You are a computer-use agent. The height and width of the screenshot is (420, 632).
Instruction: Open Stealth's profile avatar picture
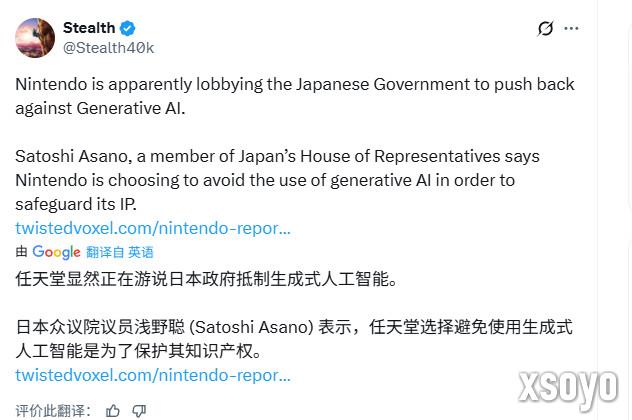(x=35, y=38)
